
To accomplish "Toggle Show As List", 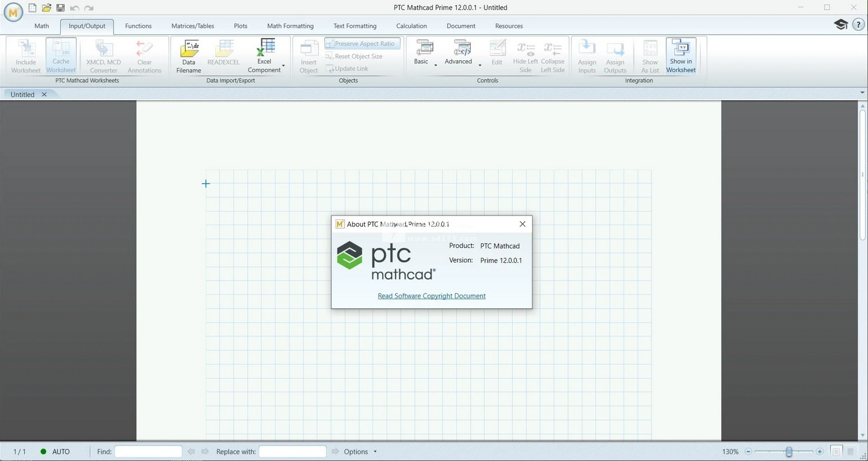I will pyautogui.click(x=650, y=56).
